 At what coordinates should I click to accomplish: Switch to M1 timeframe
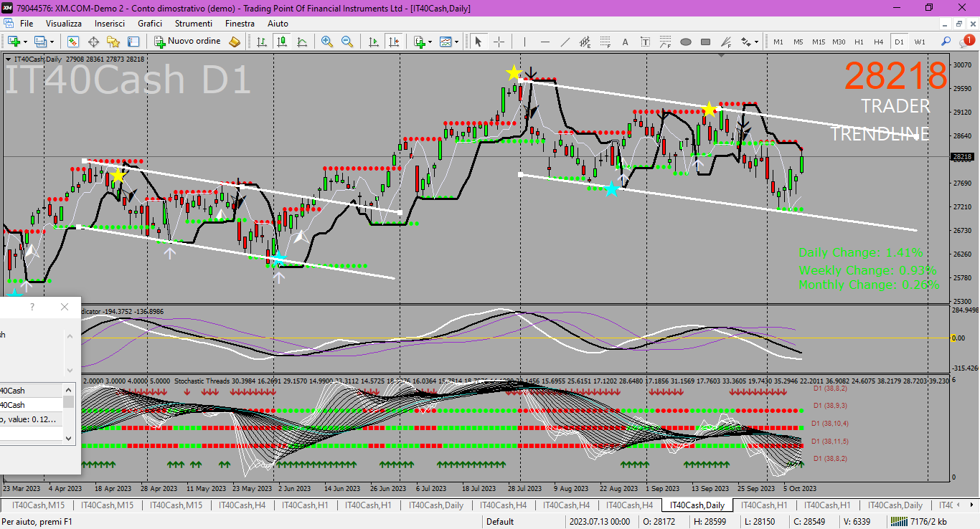pos(778,42)
